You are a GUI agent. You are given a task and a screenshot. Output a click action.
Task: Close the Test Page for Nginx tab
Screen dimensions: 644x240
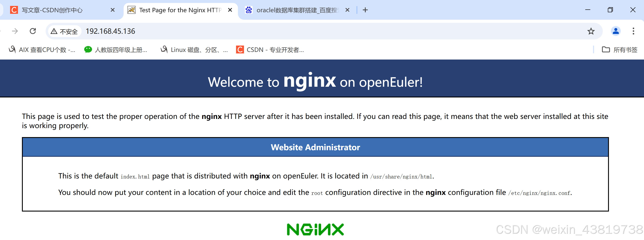tap(230, 10)
